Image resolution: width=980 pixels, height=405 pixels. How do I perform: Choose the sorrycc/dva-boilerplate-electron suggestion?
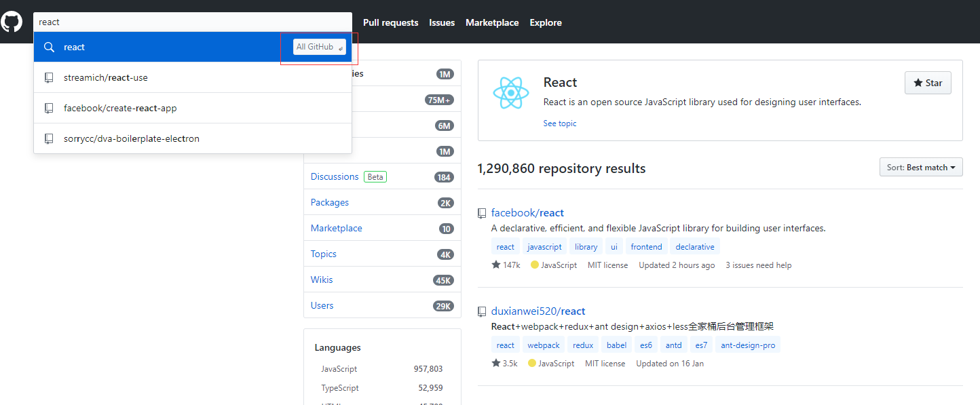point(193,139)
